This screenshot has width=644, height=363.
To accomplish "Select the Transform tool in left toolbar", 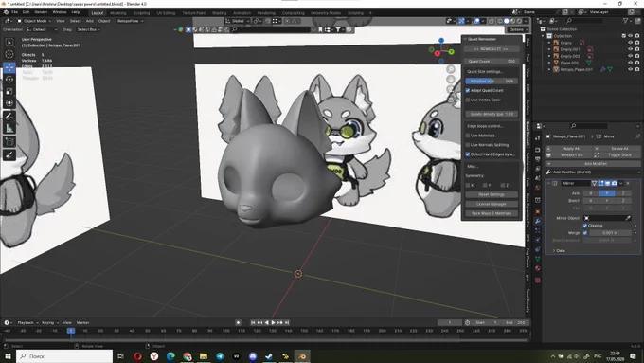I will [9, 103].
